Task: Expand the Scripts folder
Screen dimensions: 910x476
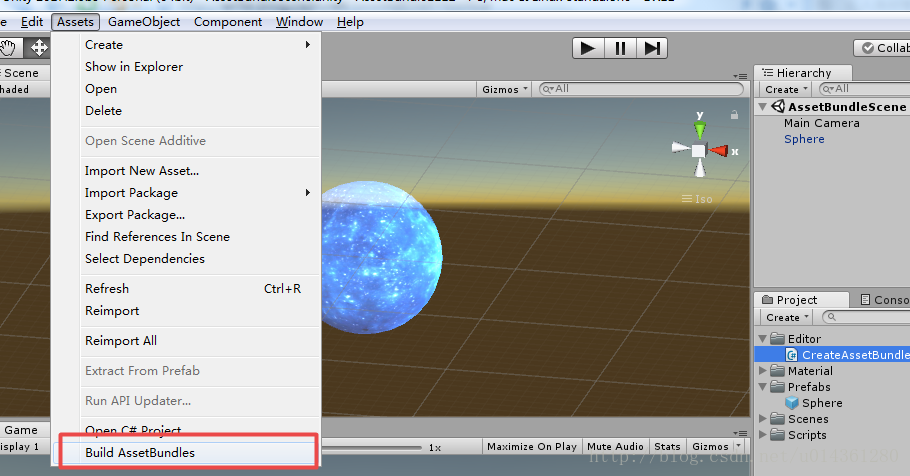Action: coord(763,435)
